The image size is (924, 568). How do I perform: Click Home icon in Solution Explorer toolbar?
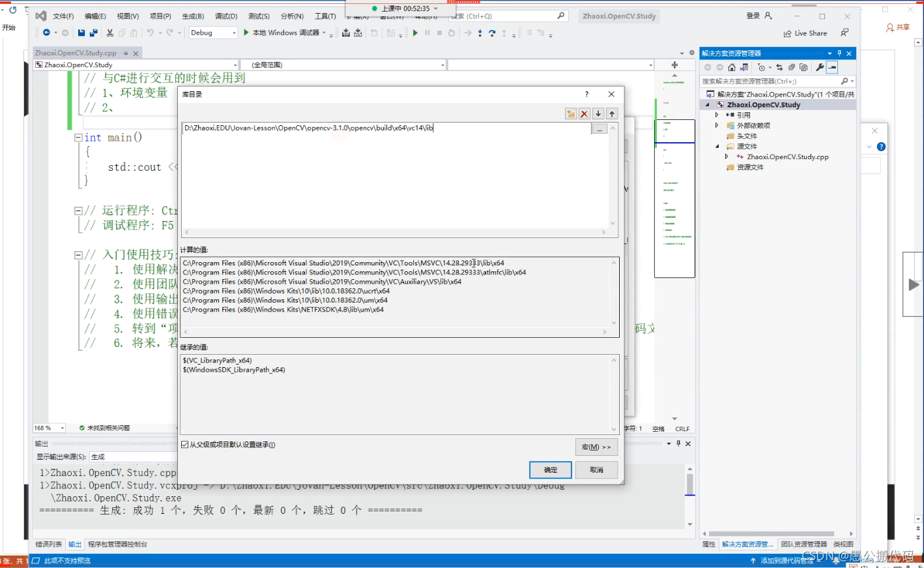[x=732, y=67]
